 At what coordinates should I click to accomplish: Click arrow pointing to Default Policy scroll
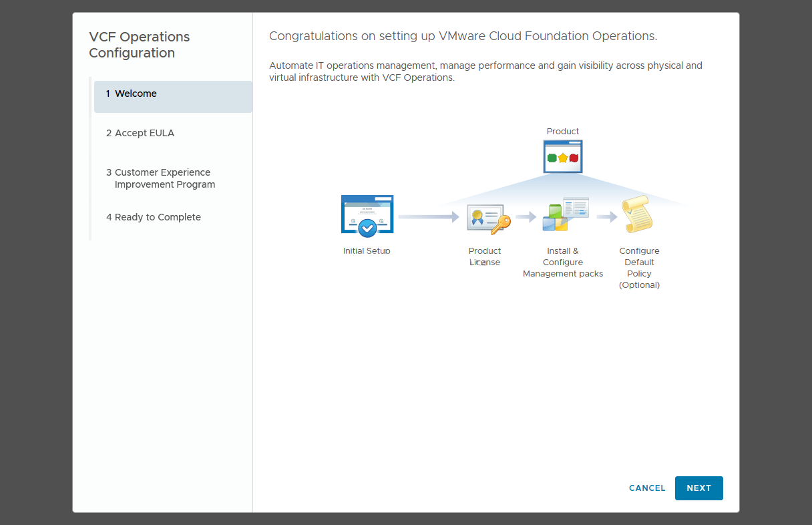point(606,216)
